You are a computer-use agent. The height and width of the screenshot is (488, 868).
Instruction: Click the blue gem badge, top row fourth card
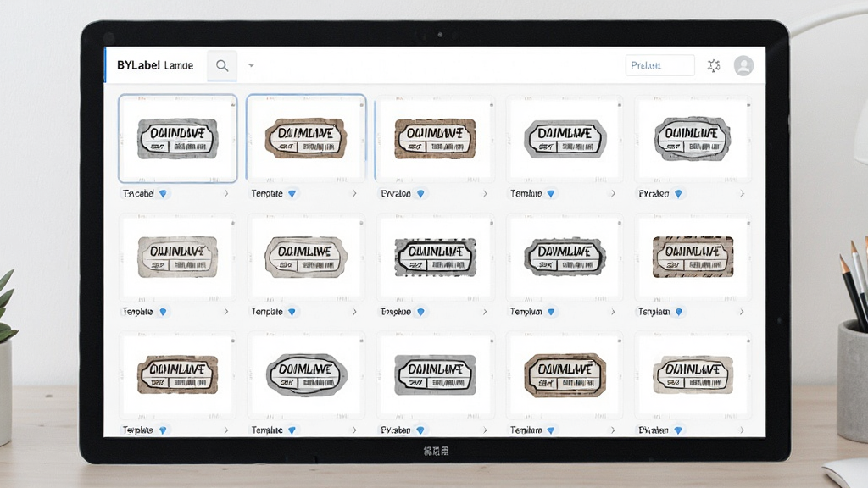(x=551, y=194)
